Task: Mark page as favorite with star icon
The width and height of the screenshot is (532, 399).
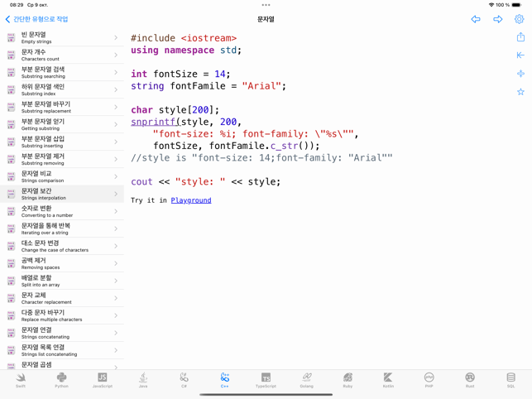Action: click(520, 92)
